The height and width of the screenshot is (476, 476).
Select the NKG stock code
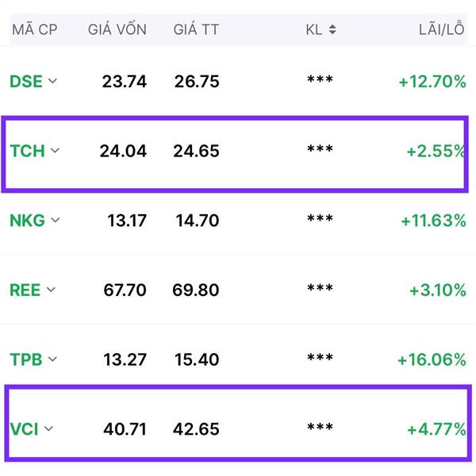click(27, 221)
